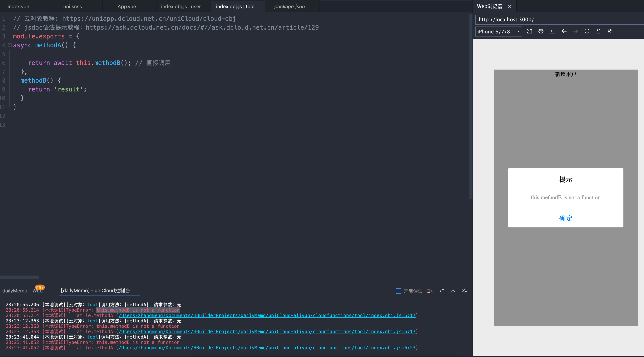Open the QR code icon
Viewport: 644px width, 357px height.
(610, 31)
